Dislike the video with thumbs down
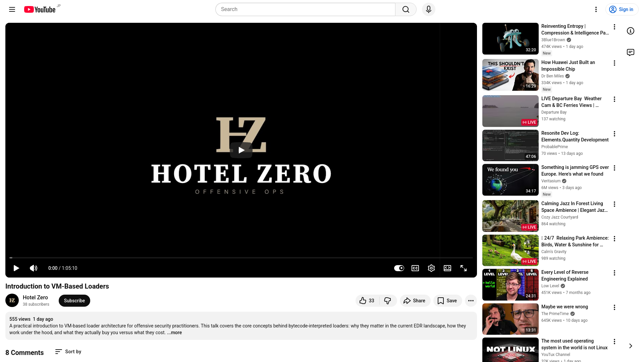Image resolution: width=644 pixels, height=362 pixels. click(388, 301)
